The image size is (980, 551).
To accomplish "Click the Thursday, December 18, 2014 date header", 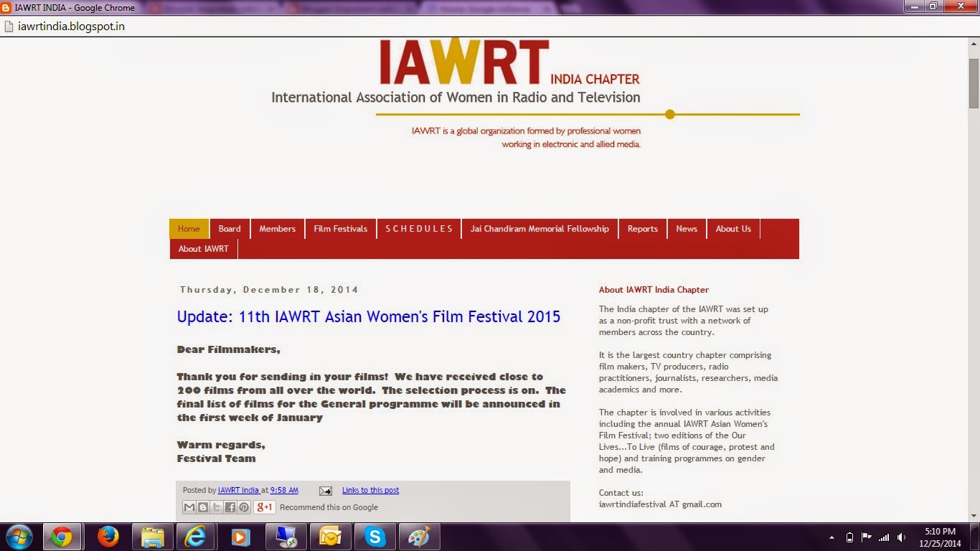I will tap(269, 290).
